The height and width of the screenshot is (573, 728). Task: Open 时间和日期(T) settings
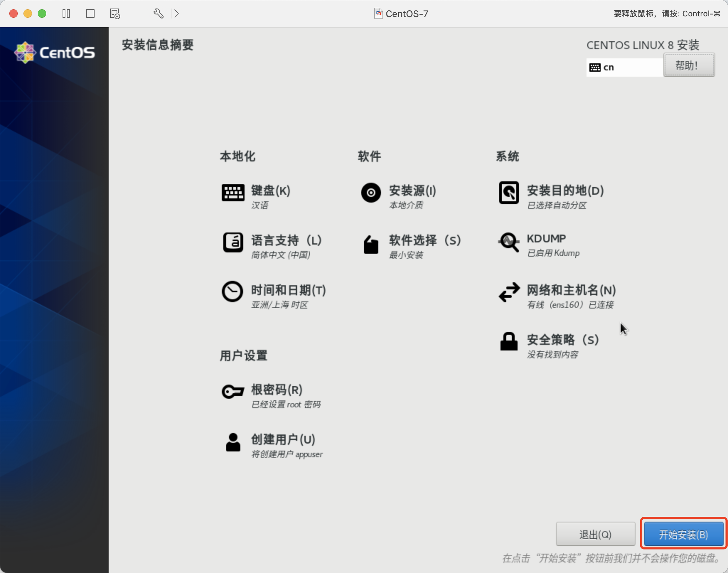(x=289, y=290)
